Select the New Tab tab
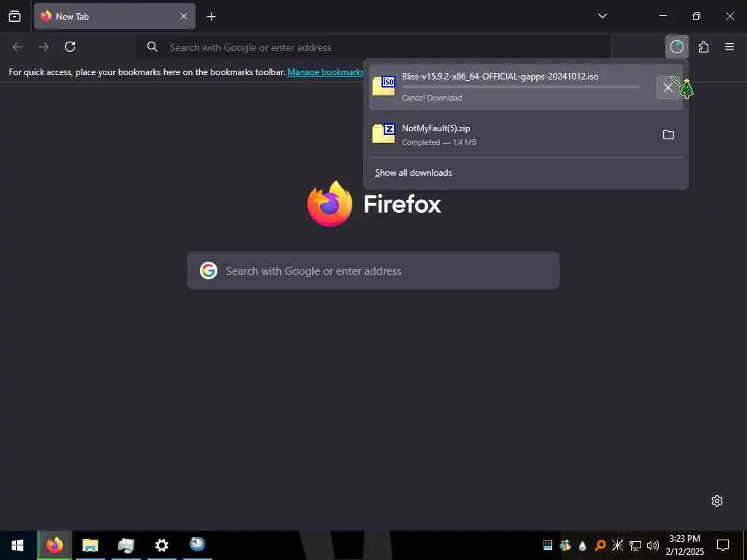 coord(115,16)
